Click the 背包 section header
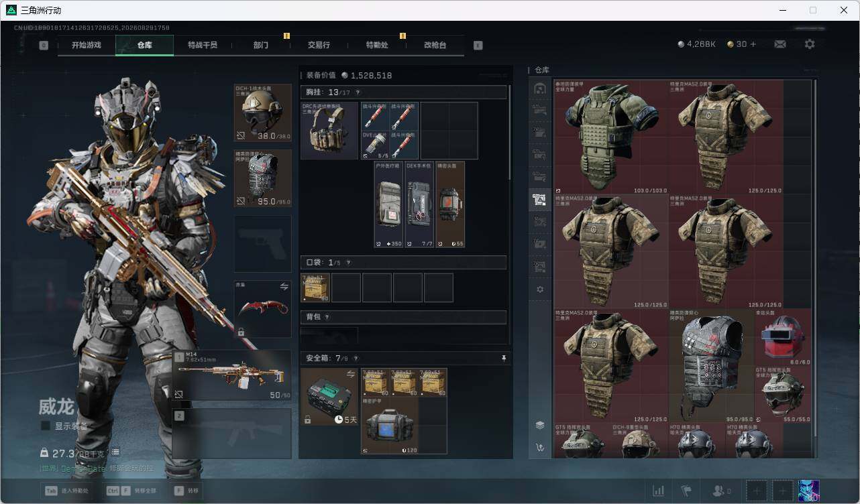This screenshot has width=860, height=504. pos(404,317)
